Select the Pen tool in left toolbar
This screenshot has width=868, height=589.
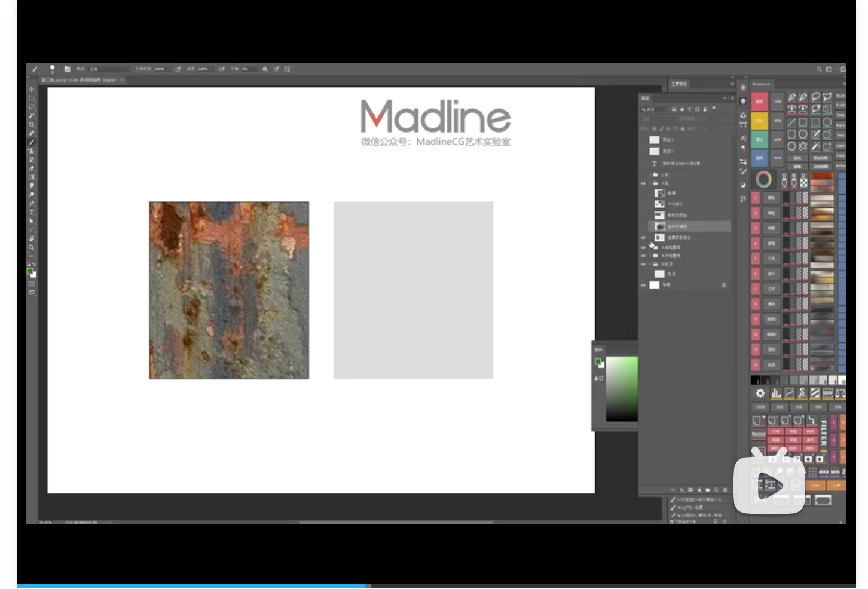(32, 203)
